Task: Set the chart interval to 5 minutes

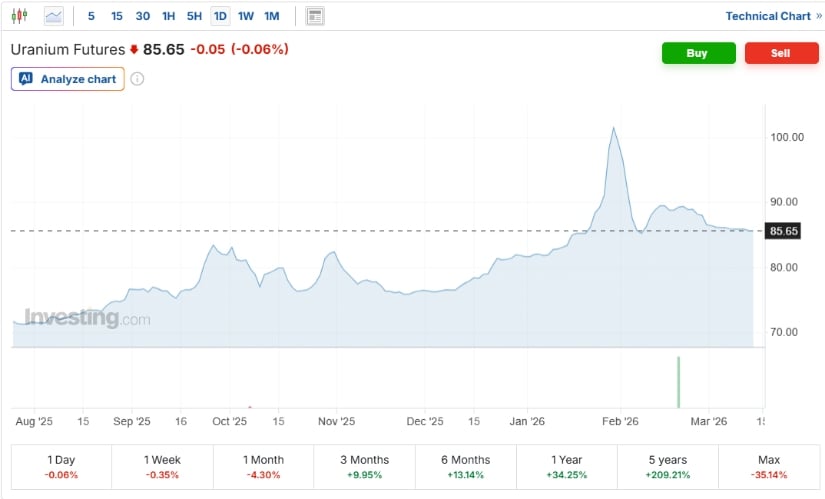Action: (x=91, y=16)
